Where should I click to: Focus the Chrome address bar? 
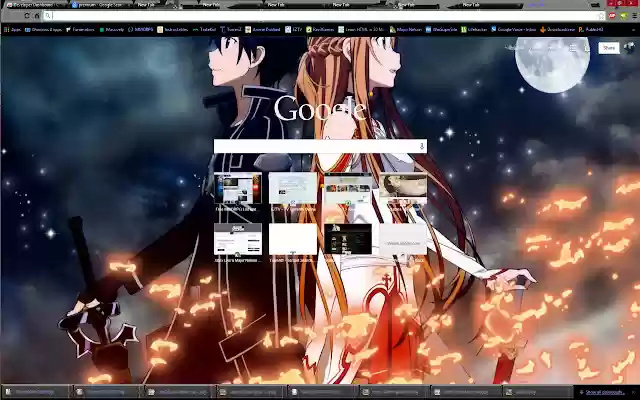tap(318, 16)
